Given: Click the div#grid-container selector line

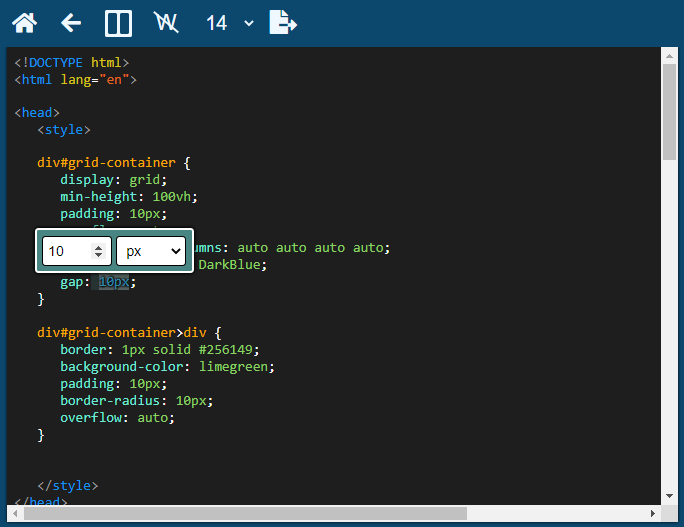Looking at the screenshot, I should [x=114, y=163].
